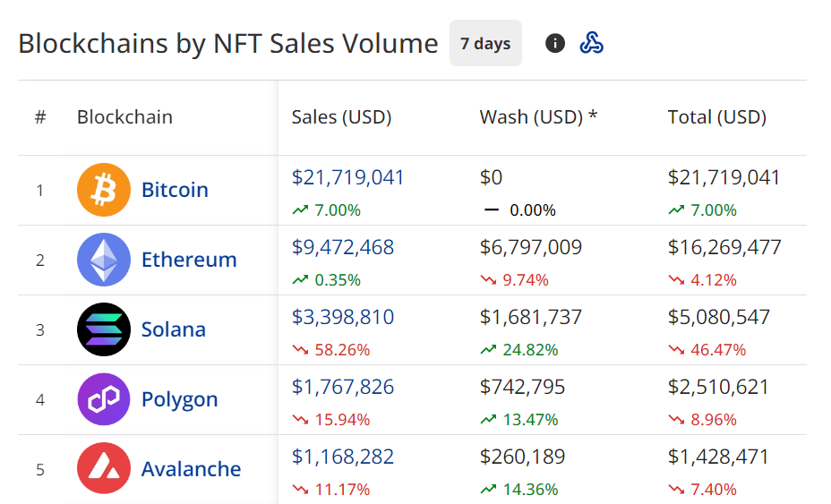
Task: Click the Solana logo icon
Action: [104, 329]
